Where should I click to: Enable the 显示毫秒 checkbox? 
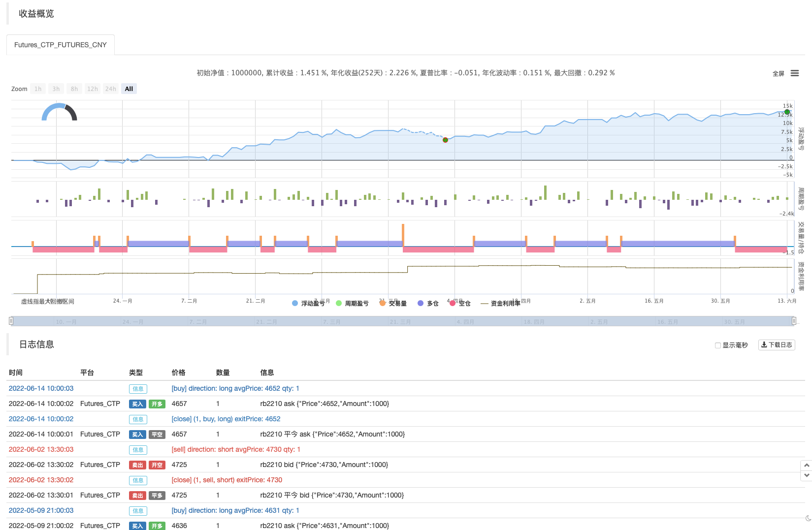coord(718,345)
